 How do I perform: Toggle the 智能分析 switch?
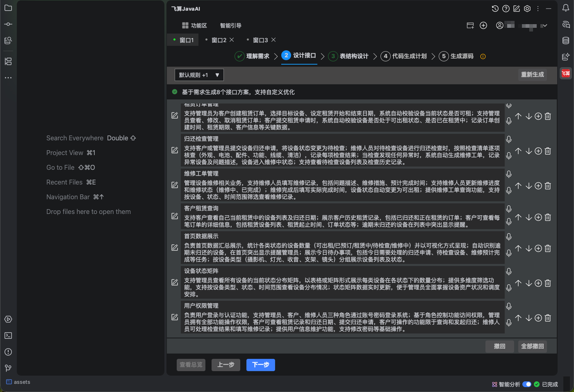pos(527,384)
